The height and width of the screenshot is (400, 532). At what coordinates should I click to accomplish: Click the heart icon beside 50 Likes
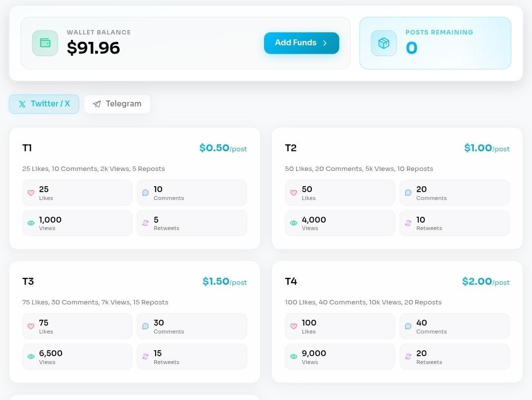coord(294,193)
